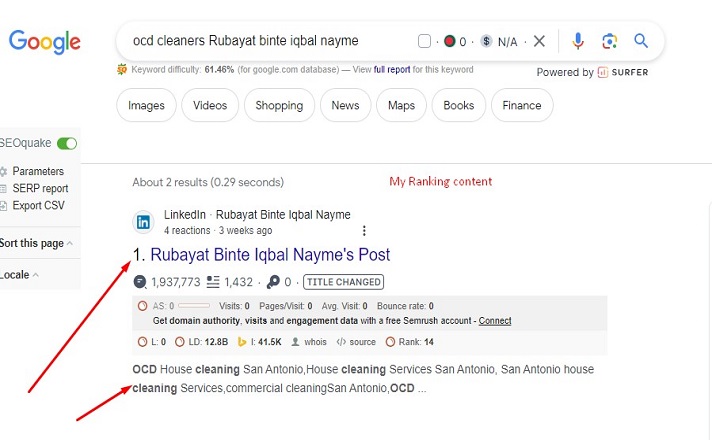Start voice search with microphone icon
Viewport: 712px width, 440px height.
point(578,41)
